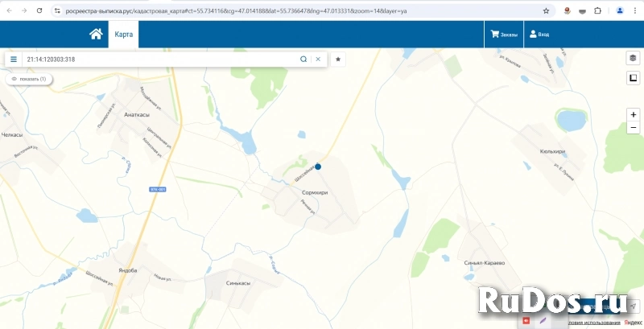Zoom in the map with plus

634,114
